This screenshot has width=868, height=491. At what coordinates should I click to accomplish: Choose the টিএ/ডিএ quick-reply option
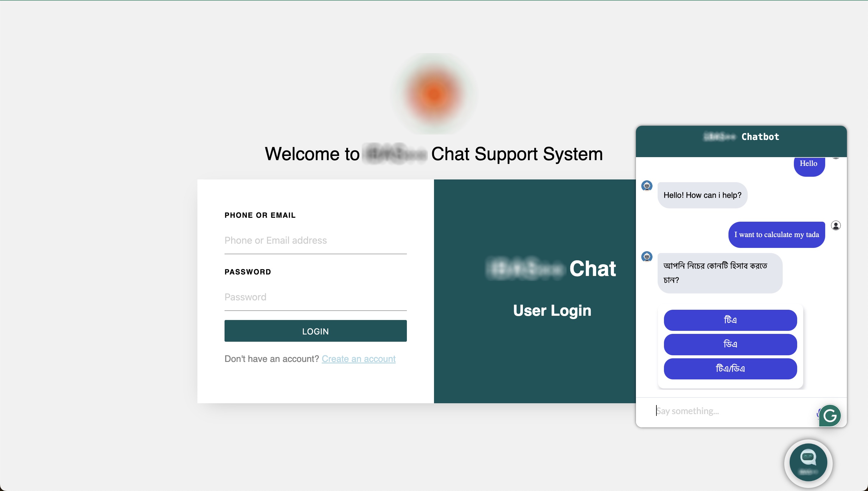point(730,368)
